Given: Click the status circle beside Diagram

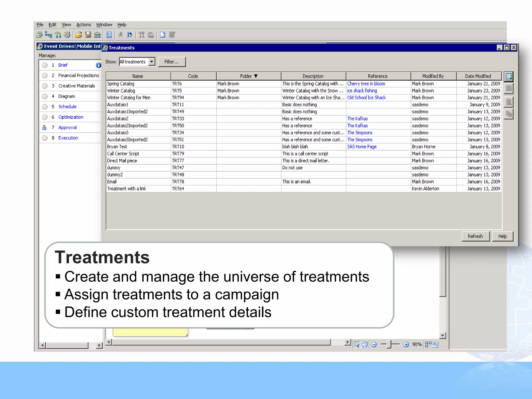Looking at the screenshot, I should (45, 96).
